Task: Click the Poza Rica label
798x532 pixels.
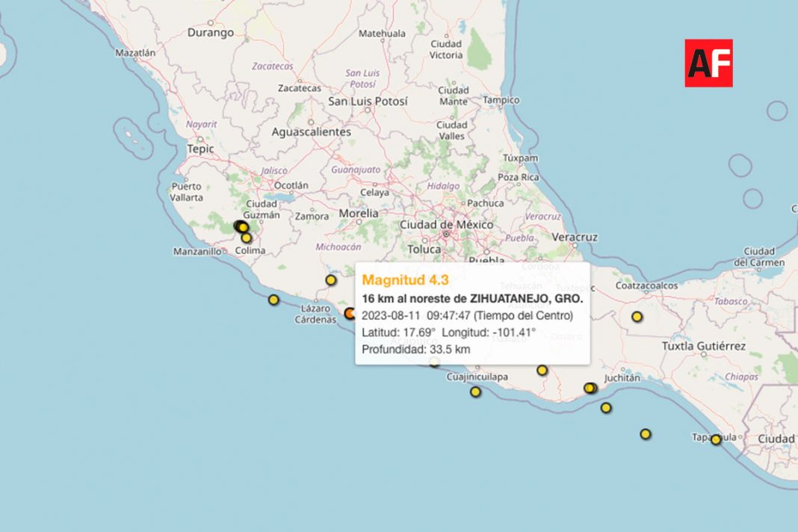Action: tap(518, 177)
